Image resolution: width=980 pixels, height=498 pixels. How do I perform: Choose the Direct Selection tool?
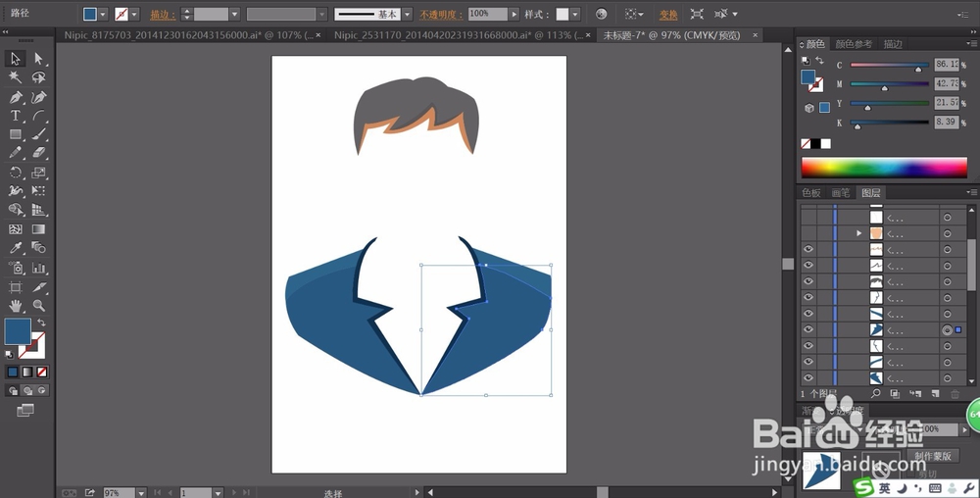click(39, 59)
